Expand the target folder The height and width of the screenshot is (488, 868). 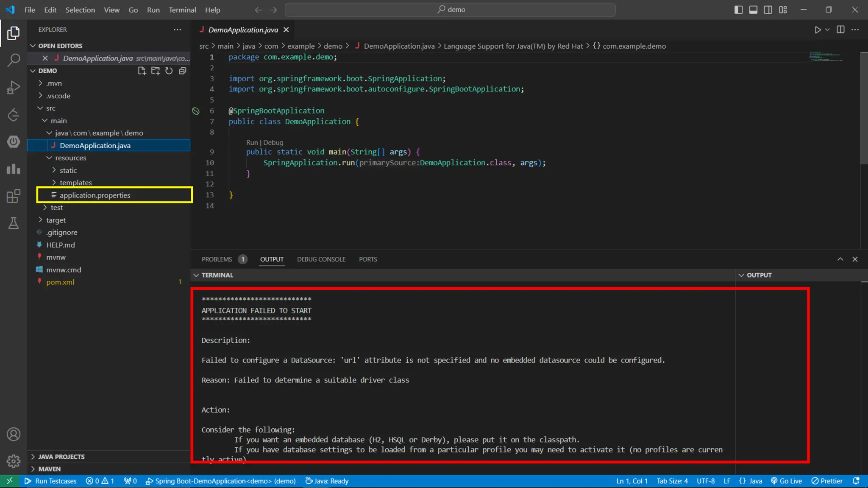click(56, 220)
